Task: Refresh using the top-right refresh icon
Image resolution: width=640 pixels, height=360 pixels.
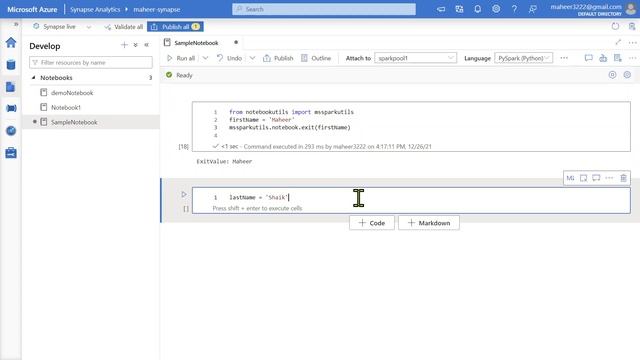Action: (x=615, y=27)
